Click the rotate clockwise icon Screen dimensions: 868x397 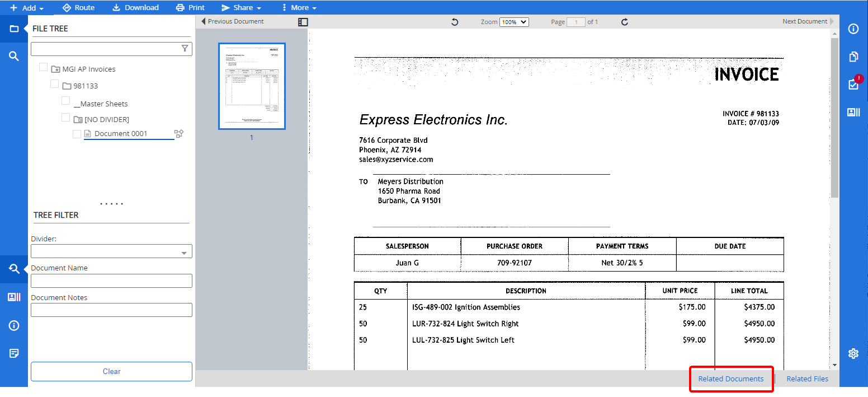point(625,22)
